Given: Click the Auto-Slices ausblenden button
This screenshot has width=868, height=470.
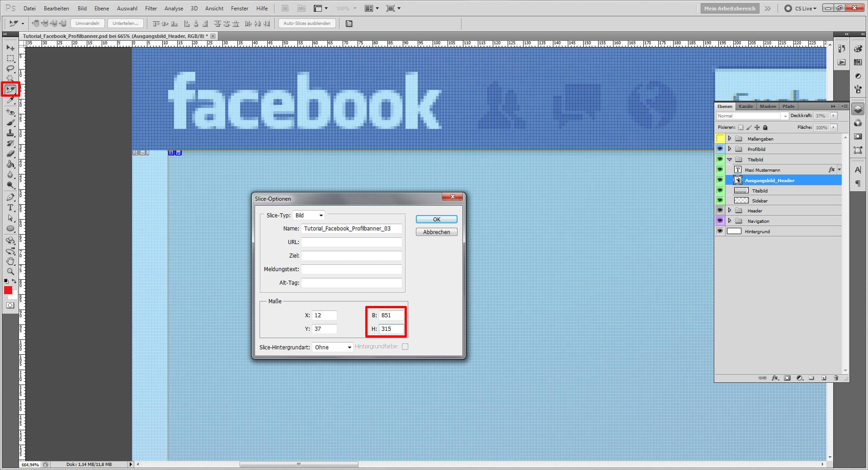Looking at the screenshot, I should (307, 23).
